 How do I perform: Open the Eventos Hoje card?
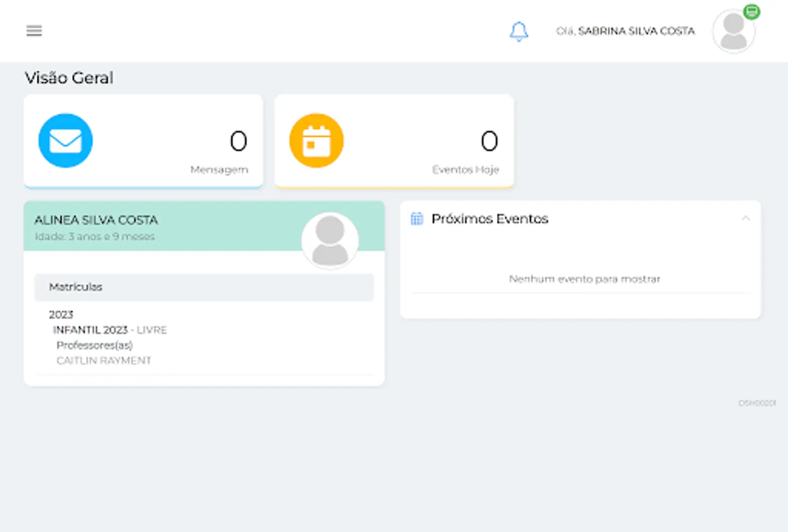tap(394, 141)
